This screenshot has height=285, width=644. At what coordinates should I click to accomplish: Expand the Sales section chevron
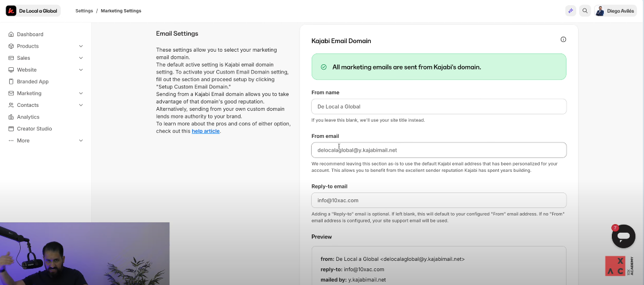point(81,58)
